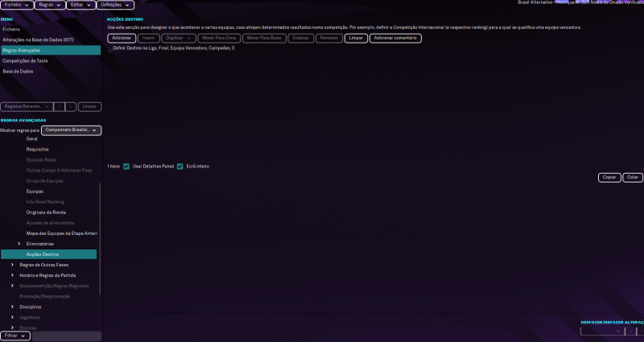The width and height of the screenshot is (644, 342).
Task: Click the back arrow beside Registos Recentes
Action: (x=59, y=106)
